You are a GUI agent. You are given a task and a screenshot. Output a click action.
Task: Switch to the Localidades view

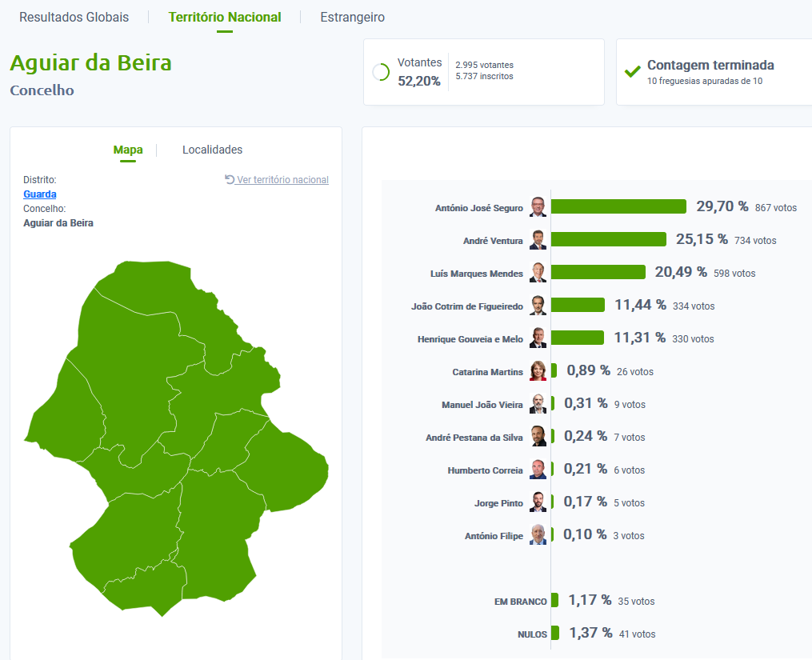tap(212, 150)
